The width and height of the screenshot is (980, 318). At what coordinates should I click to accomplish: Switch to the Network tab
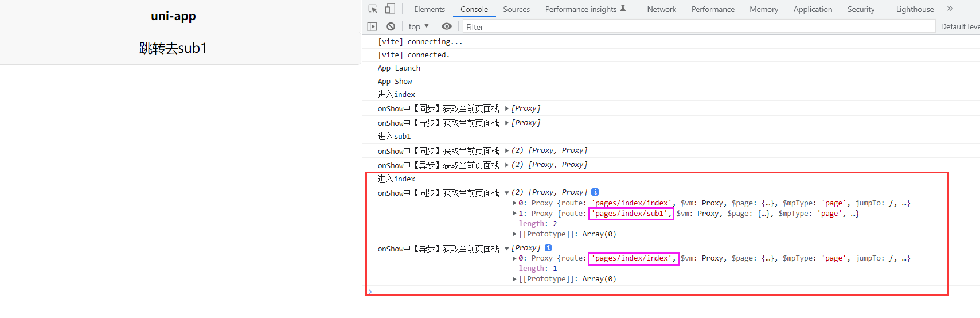tap(661, 9)
